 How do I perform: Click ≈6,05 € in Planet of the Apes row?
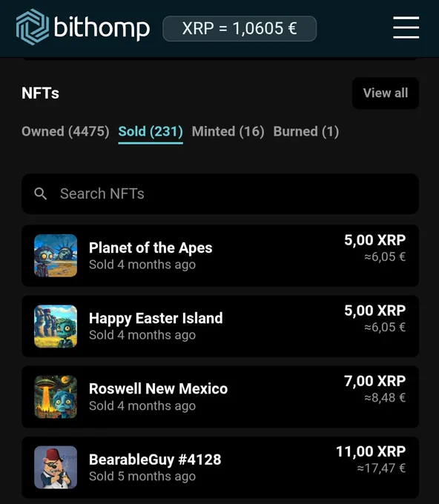pyautogui.click(x=385, y=256)
